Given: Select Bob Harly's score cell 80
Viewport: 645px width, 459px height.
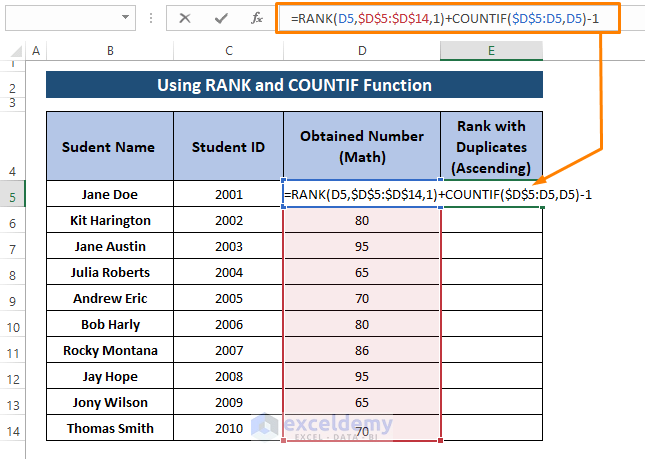Looking at the screenshot, I should click(x=362, y=324).
